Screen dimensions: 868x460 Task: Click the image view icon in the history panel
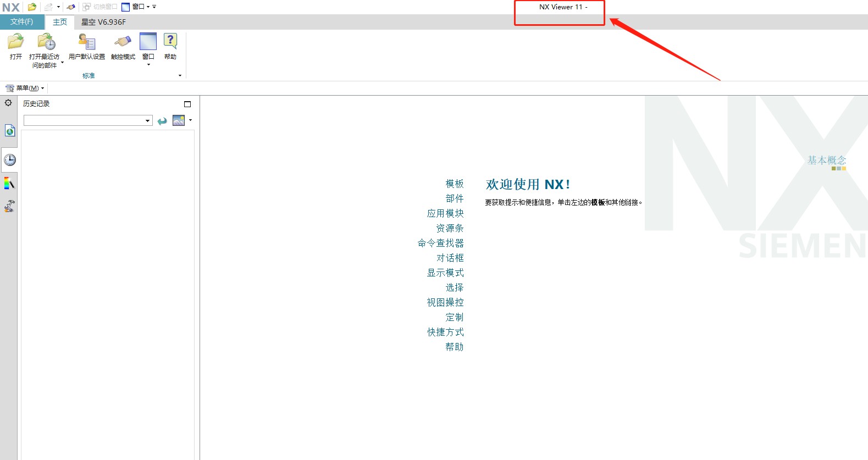coord(179,120)
